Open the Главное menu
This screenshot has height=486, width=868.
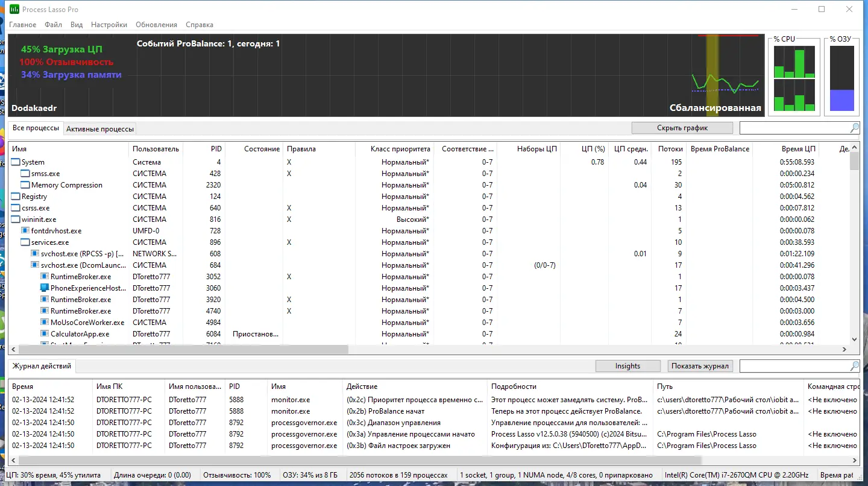coord(22,25)
